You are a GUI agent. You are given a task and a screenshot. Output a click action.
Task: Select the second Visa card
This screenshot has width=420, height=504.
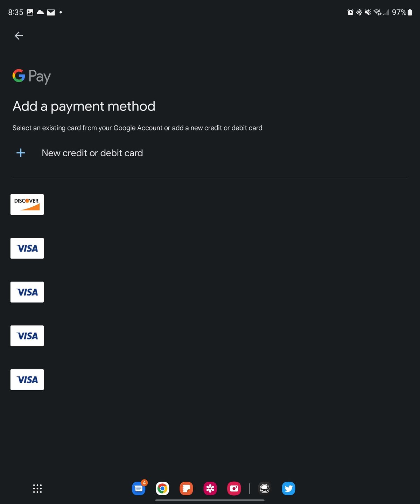pyautogui.click(x=27, y=292)
